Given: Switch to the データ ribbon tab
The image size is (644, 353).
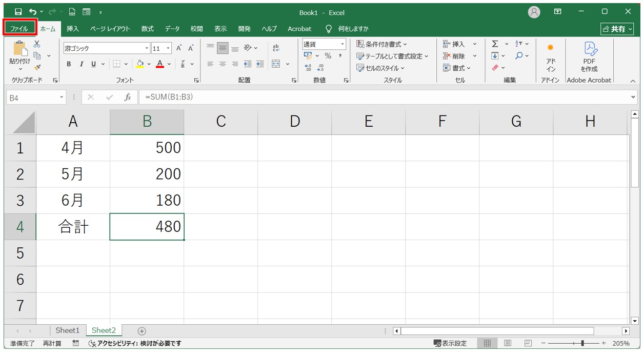Looking at the screenshot, I should [x=172, y=29].
